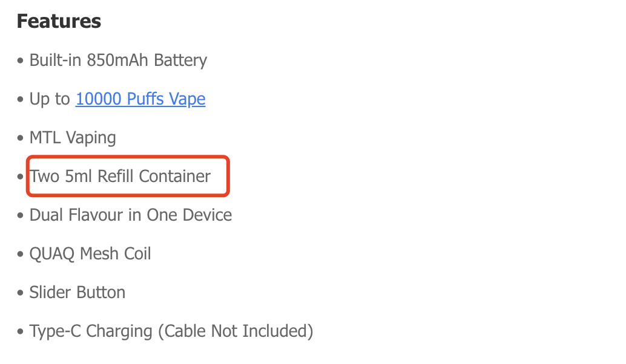Click the bullet beside Two 5ml Refill Container
This screenshot has width=626, height=364.
coord(21,177)
